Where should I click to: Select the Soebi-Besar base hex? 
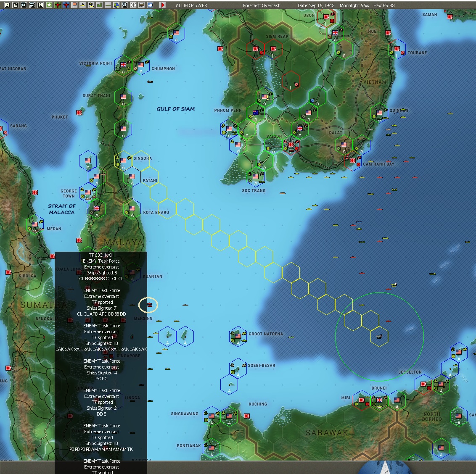[x=238, y=368]
